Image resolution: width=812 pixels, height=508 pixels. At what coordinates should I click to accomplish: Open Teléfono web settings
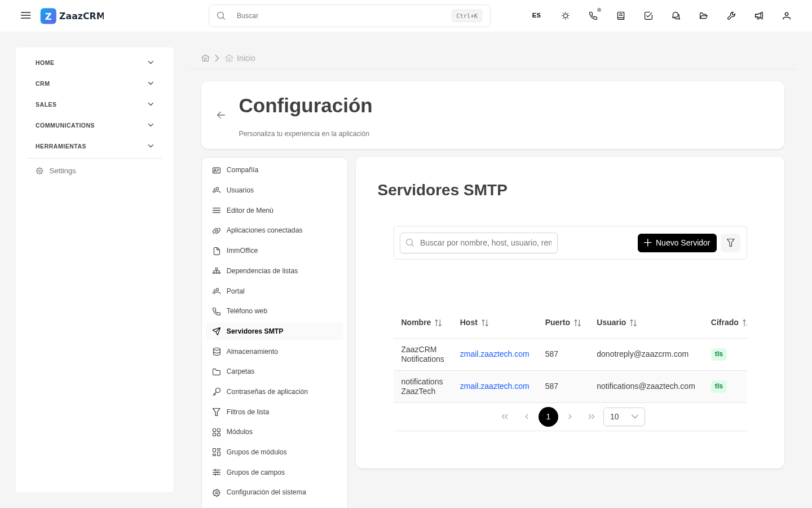click(x=275, y=311)
